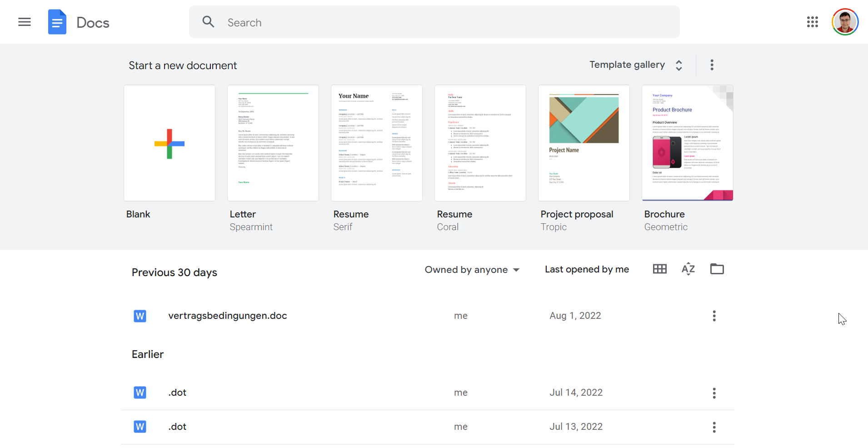The height and width of the screenshot is (448, 868).
Task: Create a new Blank document
Action: click(170, 143)
